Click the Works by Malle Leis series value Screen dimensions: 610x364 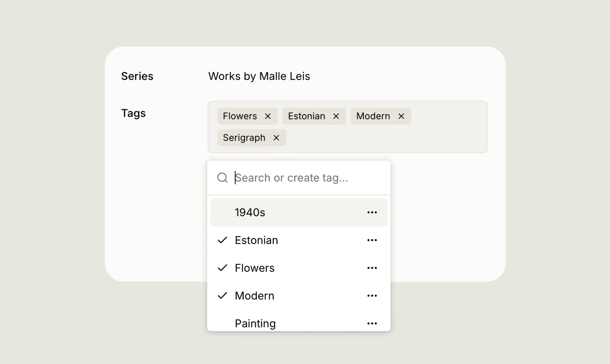tap(259, 76)
